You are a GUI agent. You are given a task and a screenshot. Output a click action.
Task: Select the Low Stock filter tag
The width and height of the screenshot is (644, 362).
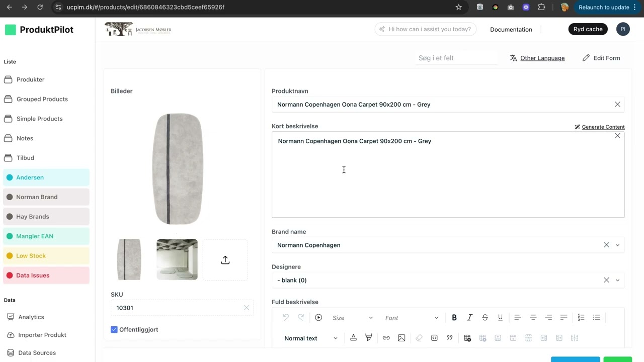(x=46, y=256)
